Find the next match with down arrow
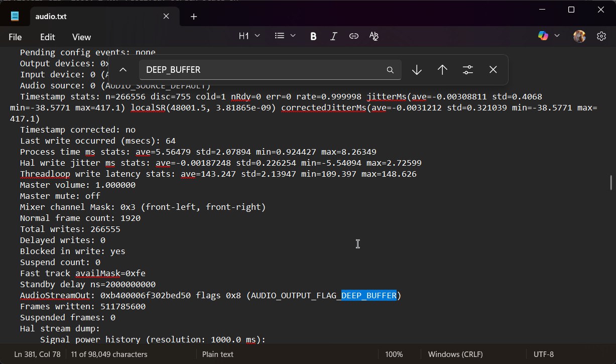Viewport: 616px width, 364px height. [x=417, y=70]
